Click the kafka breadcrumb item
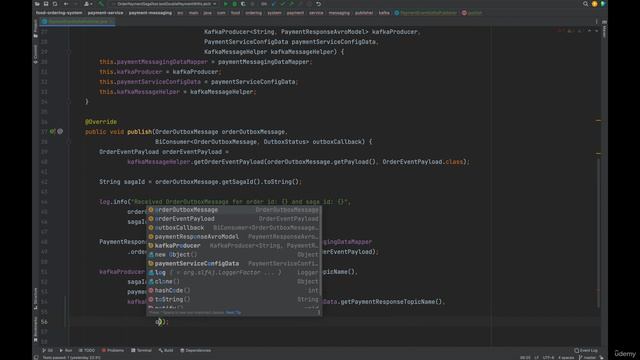The image size is (640, 360). (x=384, y=13)
